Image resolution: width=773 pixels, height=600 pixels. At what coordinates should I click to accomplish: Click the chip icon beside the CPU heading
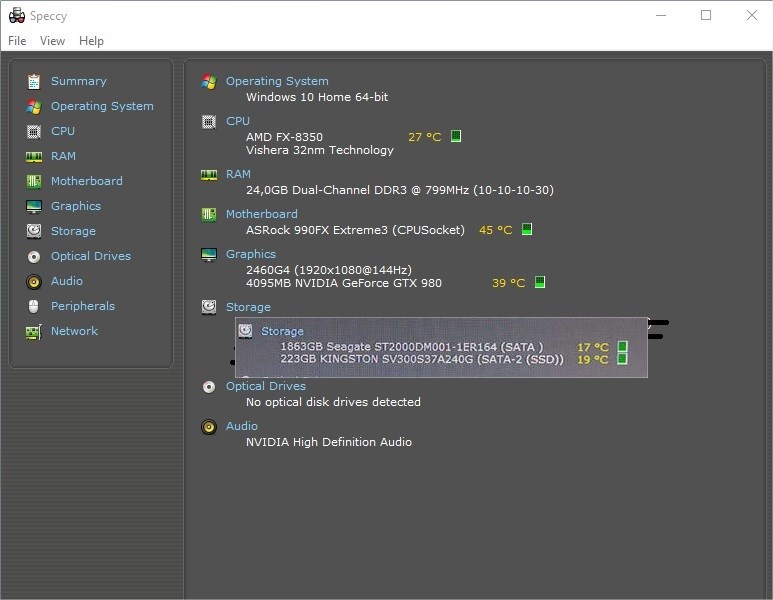209,122
